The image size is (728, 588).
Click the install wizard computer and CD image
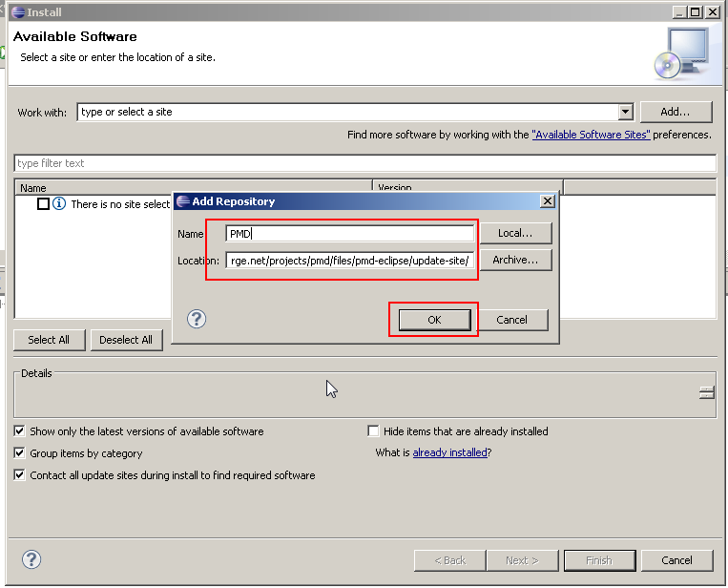coord(682,53)
